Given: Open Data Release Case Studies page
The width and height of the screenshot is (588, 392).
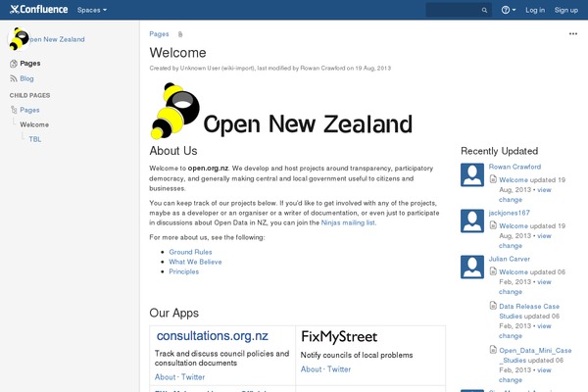Looking at the screenshot, I should (529, 312).
